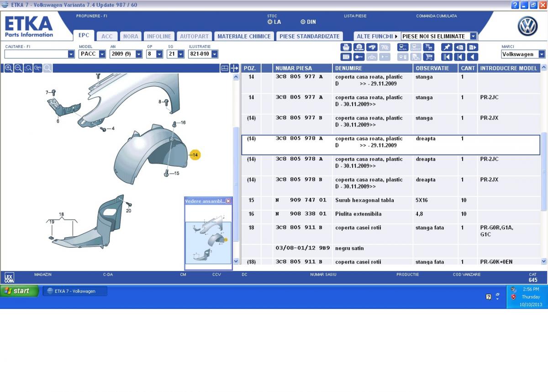Switch to the NORA tab

(131, 36)
